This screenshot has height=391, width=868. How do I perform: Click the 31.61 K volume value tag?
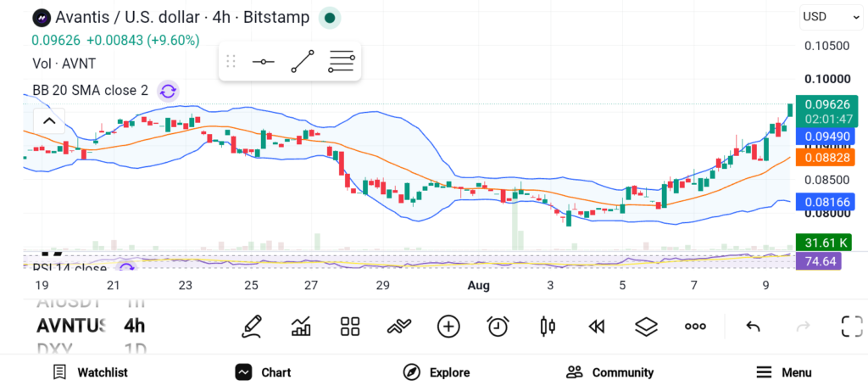click(x=823, y=242)
